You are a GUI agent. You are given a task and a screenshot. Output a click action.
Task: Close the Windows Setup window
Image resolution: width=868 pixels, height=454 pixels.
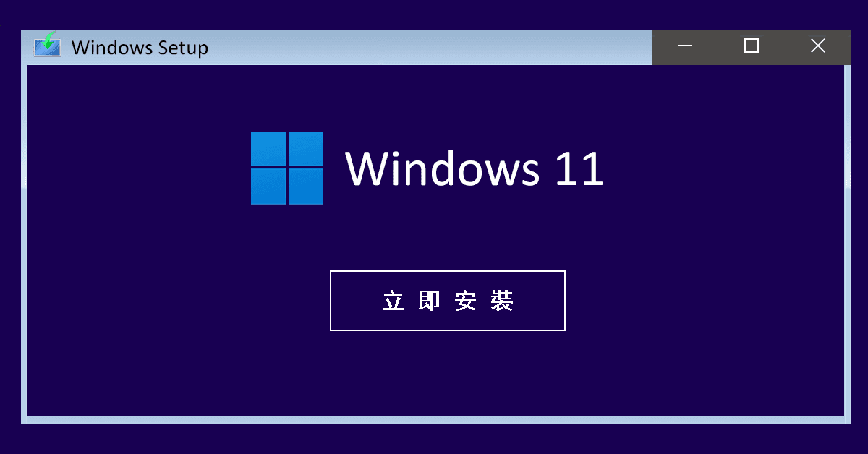click(x=818, y=47)
